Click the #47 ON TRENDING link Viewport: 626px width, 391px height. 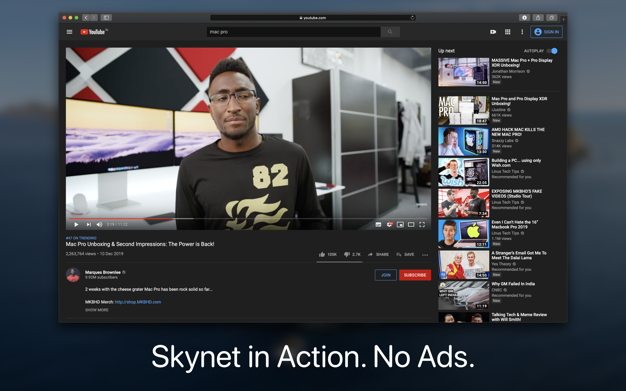tap(81, 238)
